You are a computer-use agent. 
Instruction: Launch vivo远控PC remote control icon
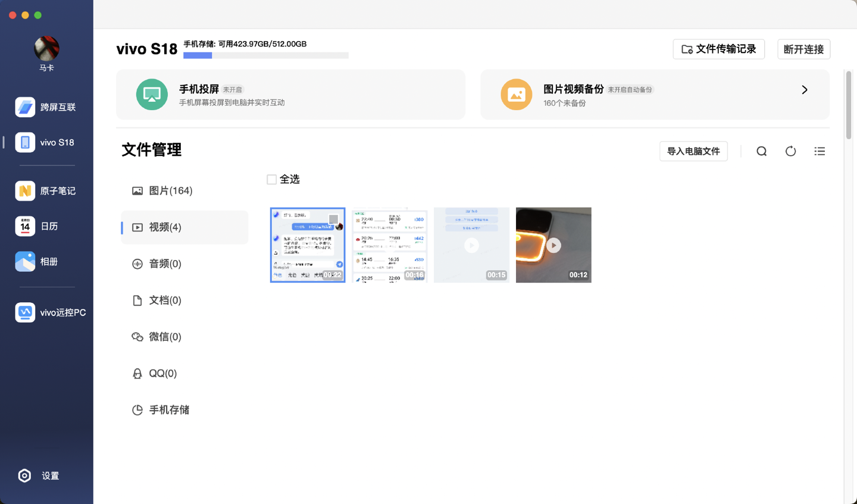[25, 312]
